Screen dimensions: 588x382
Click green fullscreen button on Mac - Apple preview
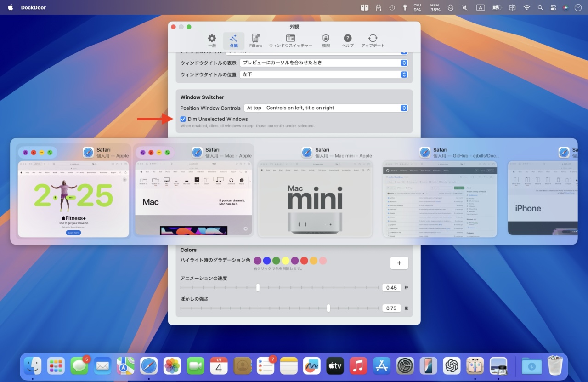168,153
